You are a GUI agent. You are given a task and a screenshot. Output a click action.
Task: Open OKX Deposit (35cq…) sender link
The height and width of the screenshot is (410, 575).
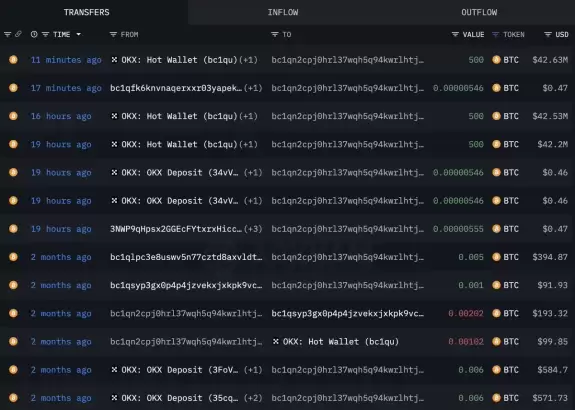(180, 398)
